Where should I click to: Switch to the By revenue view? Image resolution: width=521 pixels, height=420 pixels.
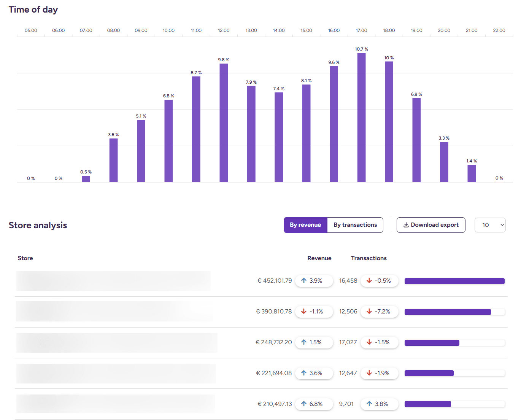305,225
